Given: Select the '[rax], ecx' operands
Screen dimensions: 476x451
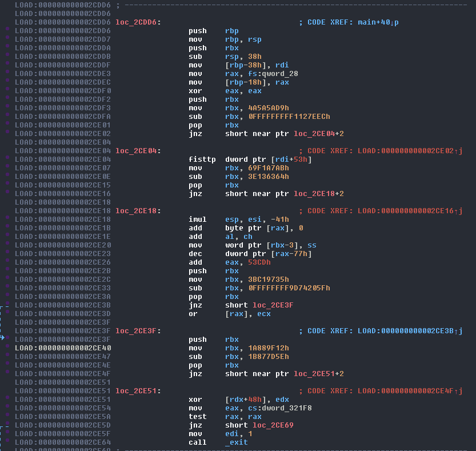Looking at the screenshot, I should coord(248,314).
